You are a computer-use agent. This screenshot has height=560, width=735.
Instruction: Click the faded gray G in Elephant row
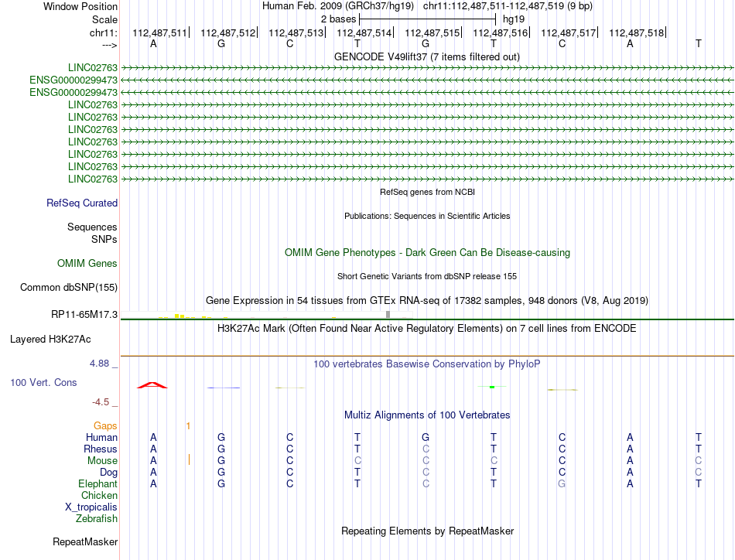(x=562, y=483)
